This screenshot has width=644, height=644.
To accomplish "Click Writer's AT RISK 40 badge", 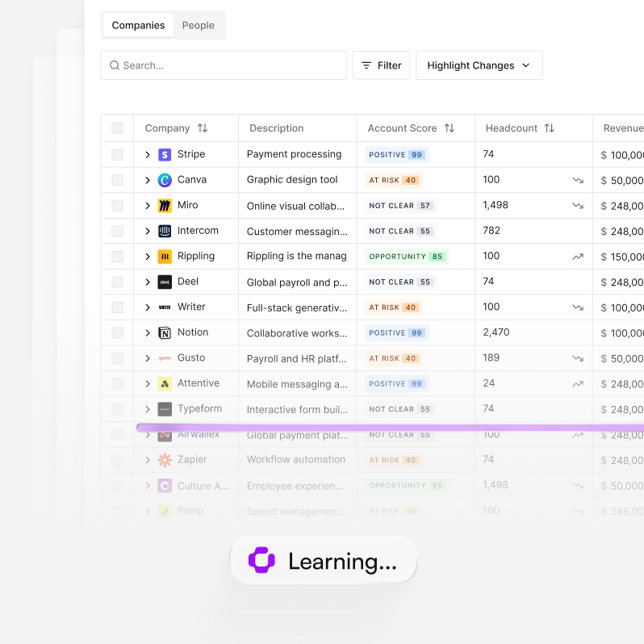I will coord(394,307).
